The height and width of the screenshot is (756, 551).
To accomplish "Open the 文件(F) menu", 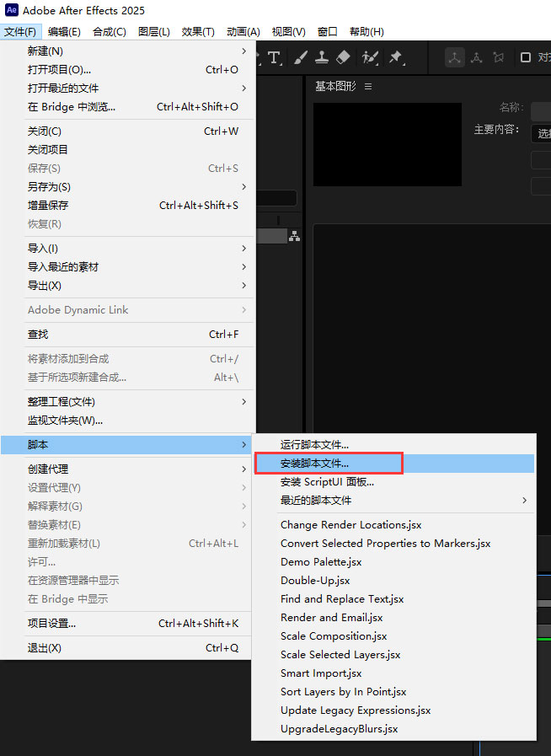I will coord(20,32).
